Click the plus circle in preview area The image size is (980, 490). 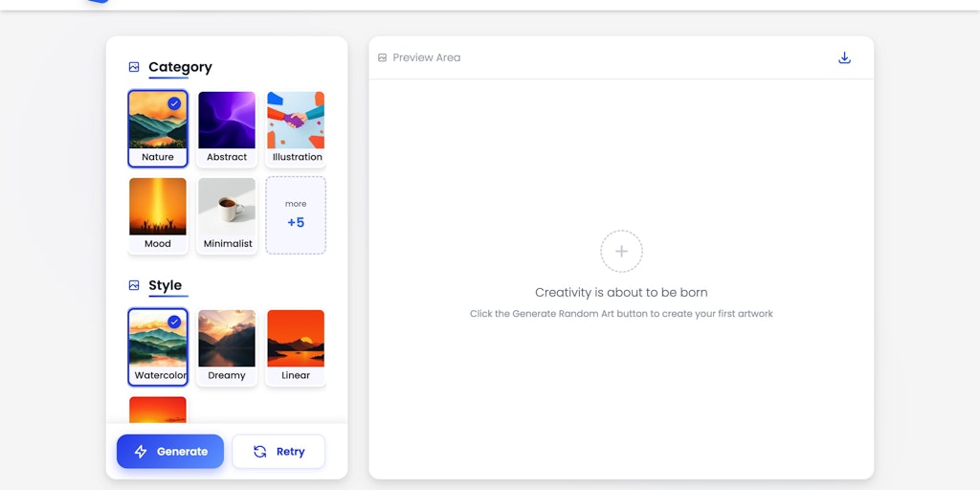click(621, 252)
